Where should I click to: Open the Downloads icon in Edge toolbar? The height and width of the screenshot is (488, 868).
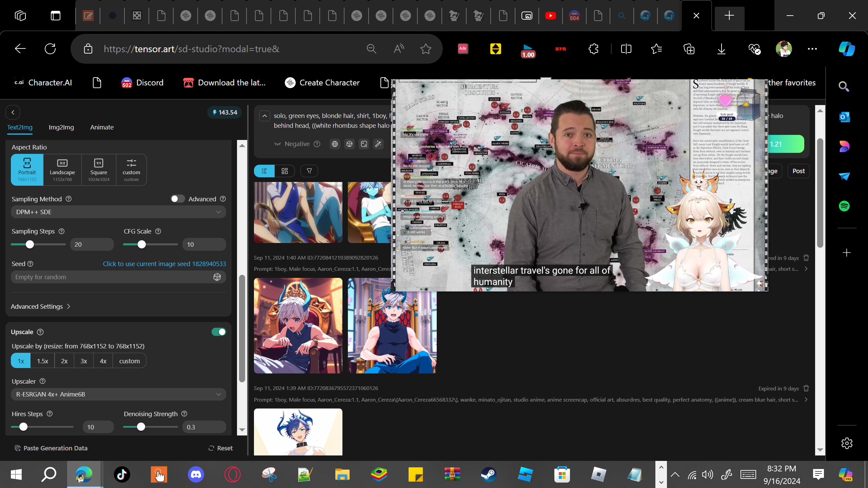pos(722,49)
